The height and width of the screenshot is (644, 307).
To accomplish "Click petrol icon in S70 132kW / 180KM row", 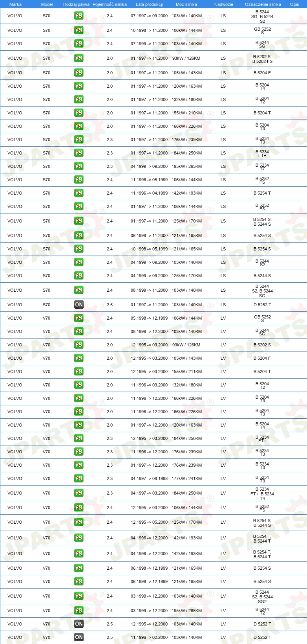I will tap(79, 99).
